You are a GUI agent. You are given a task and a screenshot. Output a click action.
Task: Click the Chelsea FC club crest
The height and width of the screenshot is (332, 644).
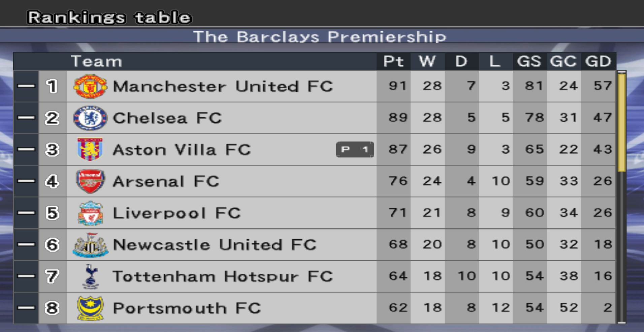(x=90, y=118)
